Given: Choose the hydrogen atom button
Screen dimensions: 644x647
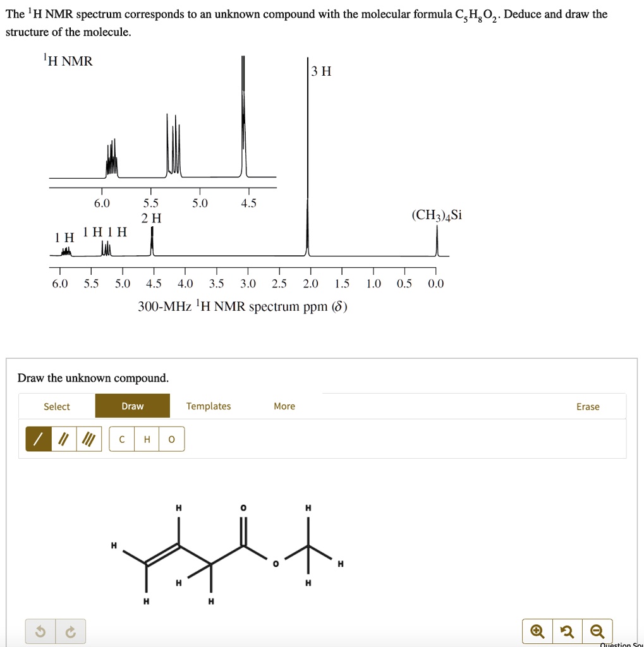Looking at the screenshot, I should click(147, 440).
